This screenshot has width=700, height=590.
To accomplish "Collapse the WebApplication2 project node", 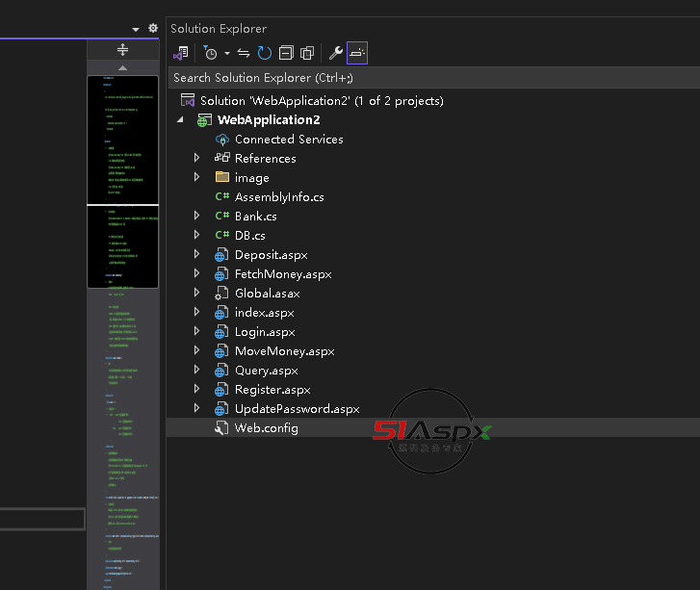I will click(x=180, y=119).
